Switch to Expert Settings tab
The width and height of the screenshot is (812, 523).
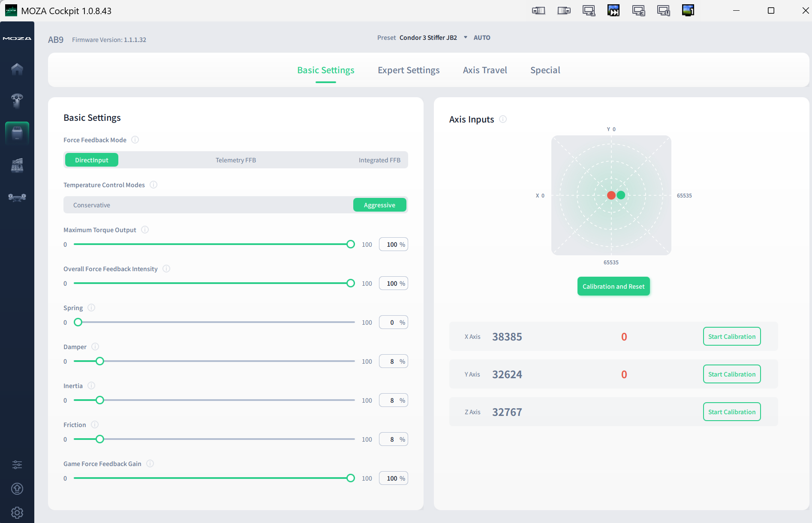tap(409, 70)
